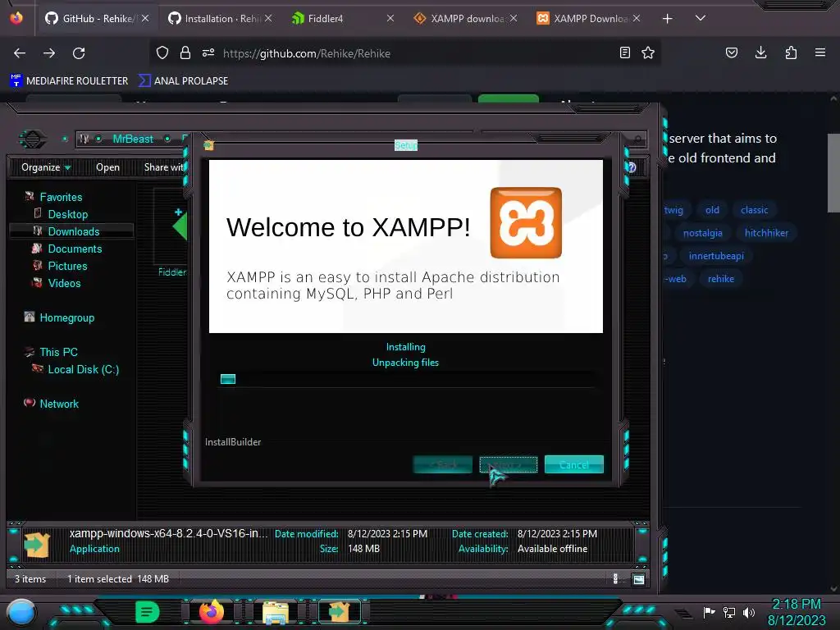Save page to Pocket

pos(731,52)
